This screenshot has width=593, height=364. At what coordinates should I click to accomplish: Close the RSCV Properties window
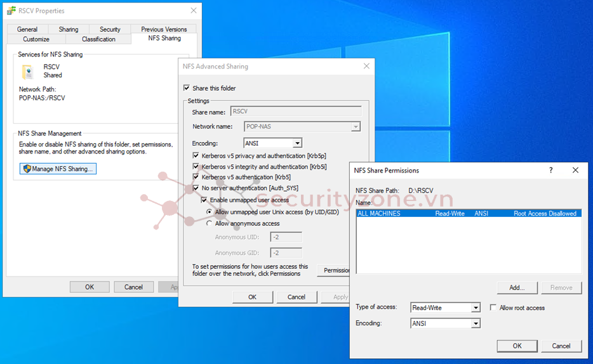pyautogui.click(x=193, y=11)
